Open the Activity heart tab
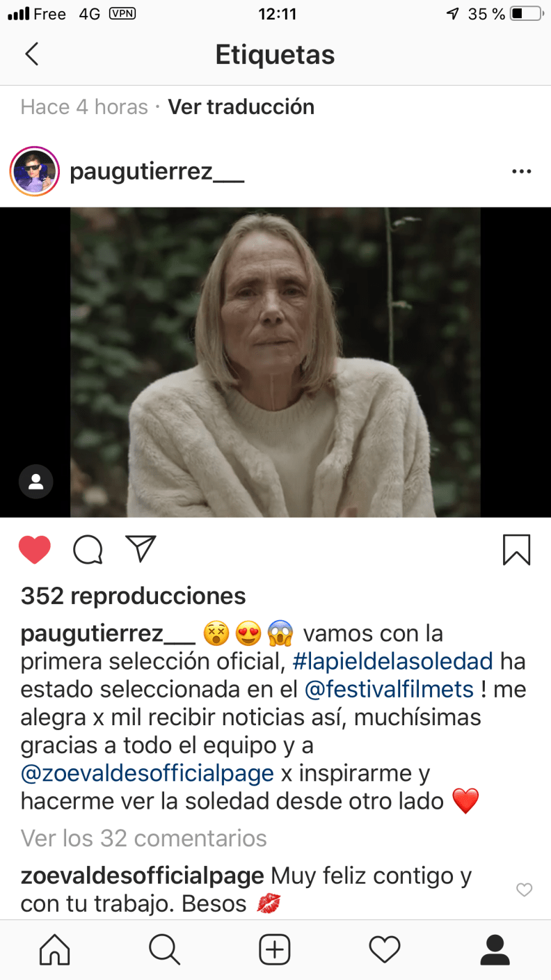Screen dimensions: 551x980 385,950
